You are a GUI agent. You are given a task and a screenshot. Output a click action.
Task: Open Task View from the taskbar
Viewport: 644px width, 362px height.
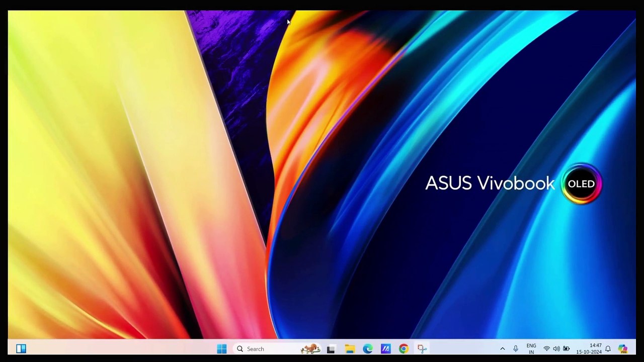331,349
